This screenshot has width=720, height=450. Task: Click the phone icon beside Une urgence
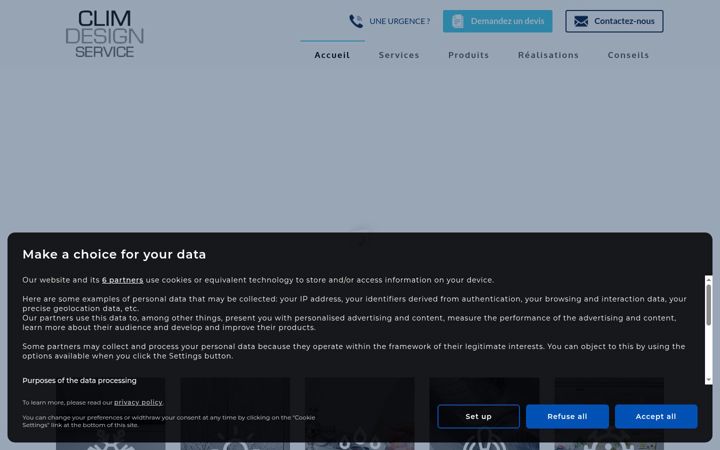(x=356, y=21)
